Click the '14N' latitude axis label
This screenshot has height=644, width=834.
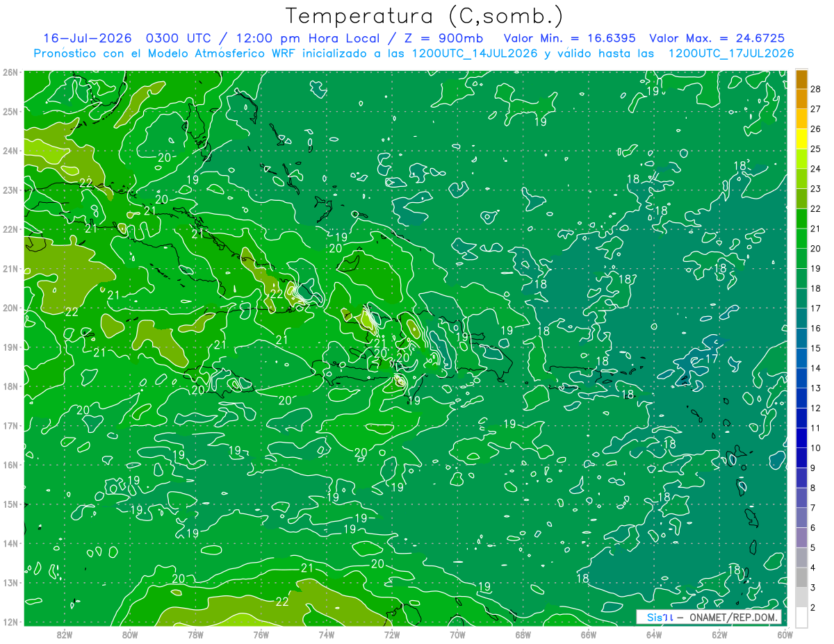point(10,543)
